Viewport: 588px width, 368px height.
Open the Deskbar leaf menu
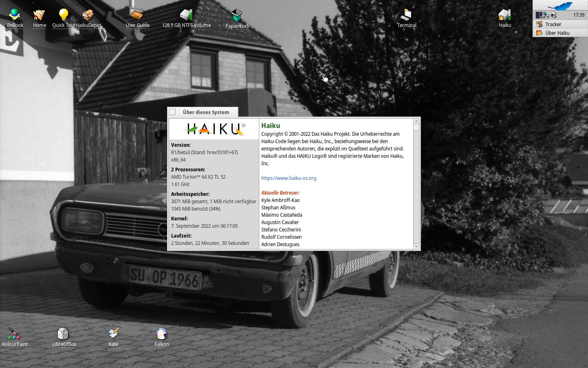(560, 6)
